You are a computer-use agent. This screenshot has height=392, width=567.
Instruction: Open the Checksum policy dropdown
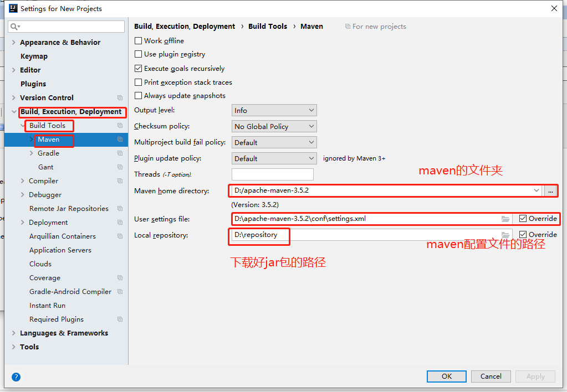tap(274, 126)
